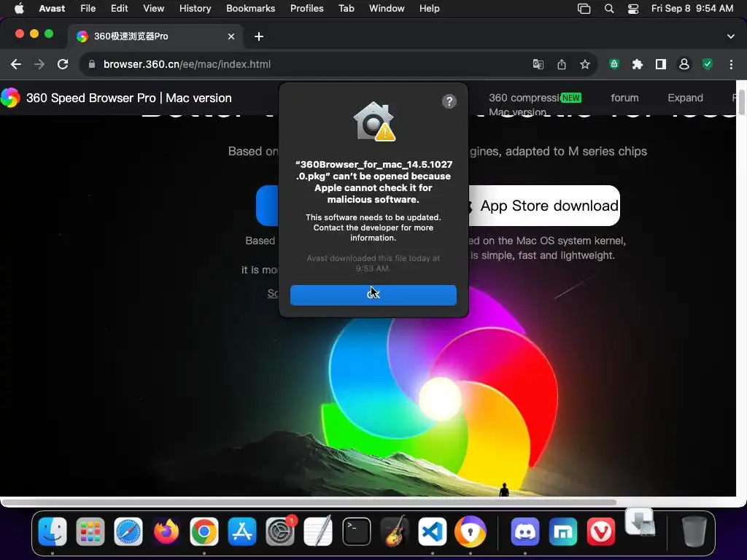Open the Edit menu
Viewport: 747px width, 560px height.
pos(119,9)
